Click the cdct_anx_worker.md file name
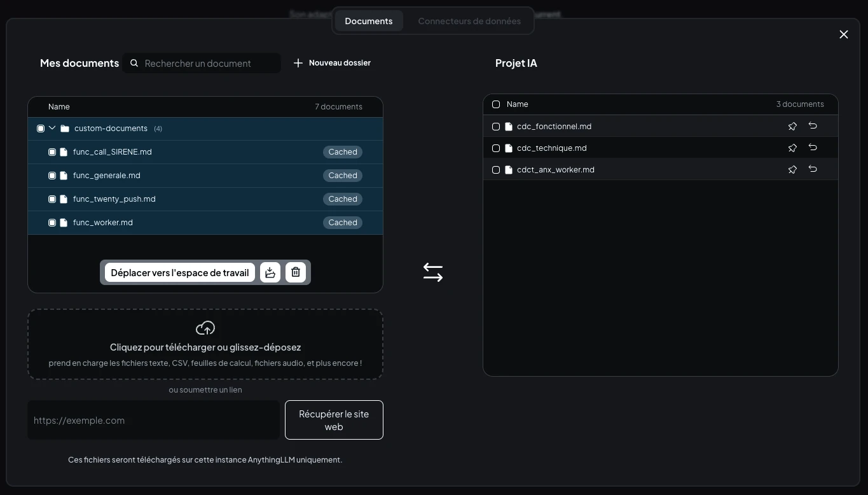This screenshot has width=868, height=495. pos(556,170)
